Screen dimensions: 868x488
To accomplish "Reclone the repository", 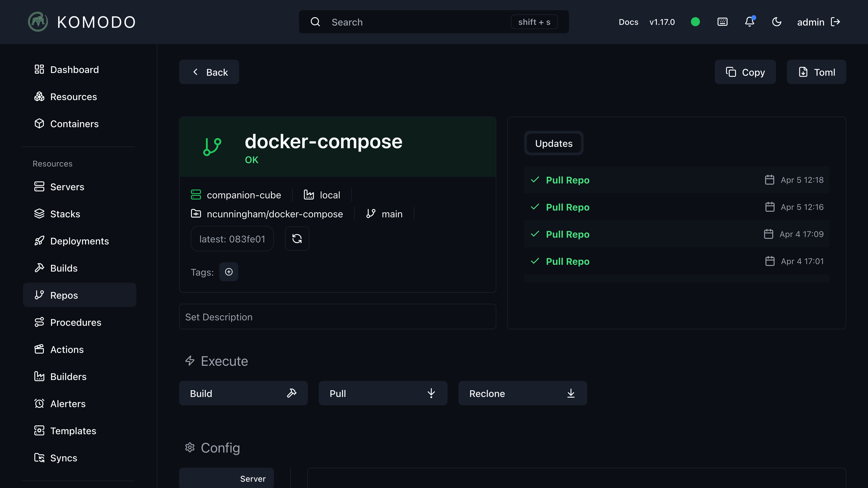I will (523, 393).
